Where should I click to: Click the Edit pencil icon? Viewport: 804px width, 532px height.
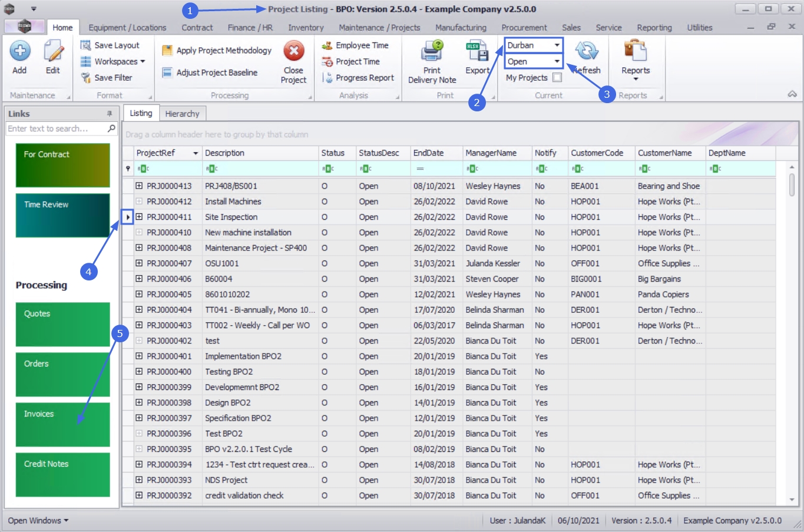[53, 52]
